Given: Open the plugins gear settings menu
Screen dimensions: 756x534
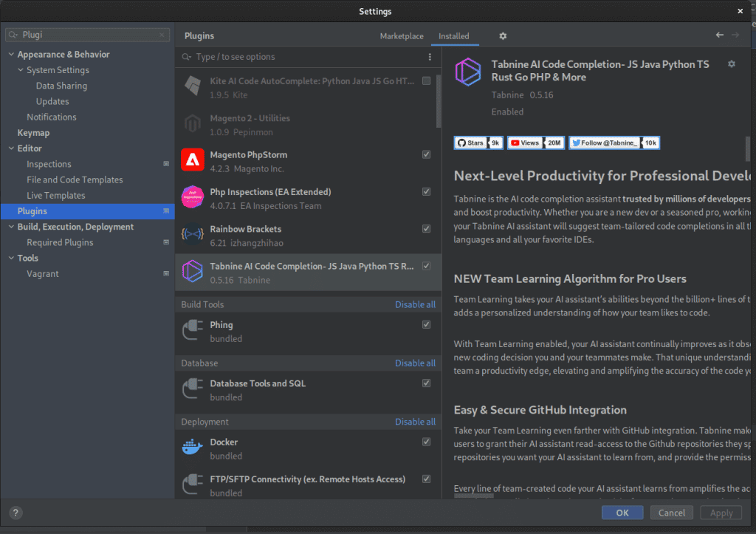Looking at the screenshot, I should click(503, 36).
